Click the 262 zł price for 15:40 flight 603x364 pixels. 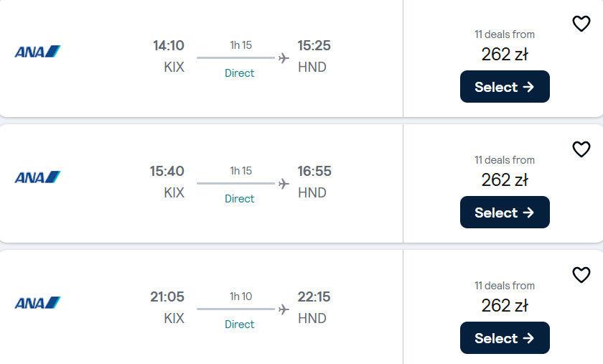coord(505,179)
